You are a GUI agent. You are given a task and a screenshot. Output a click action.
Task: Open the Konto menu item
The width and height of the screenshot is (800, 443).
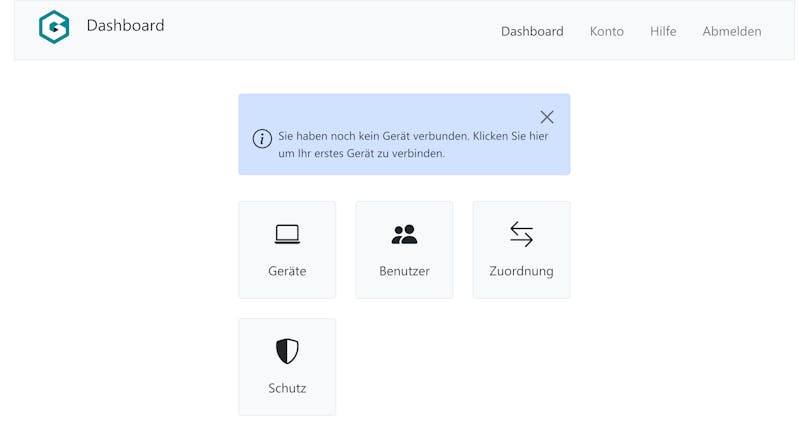click(x=607, y=32)
